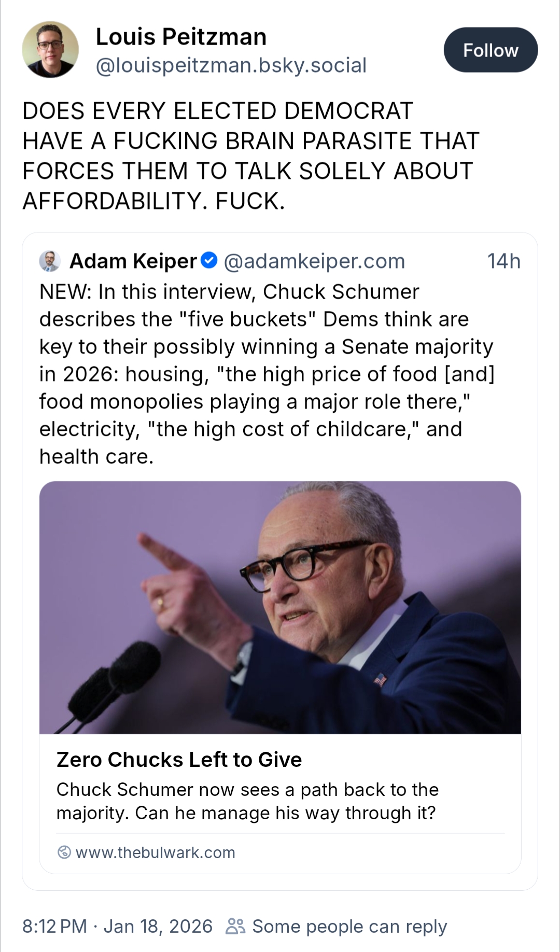Click the blue verified badge
This screenshot has height=952, width=560.
point(208,260)
